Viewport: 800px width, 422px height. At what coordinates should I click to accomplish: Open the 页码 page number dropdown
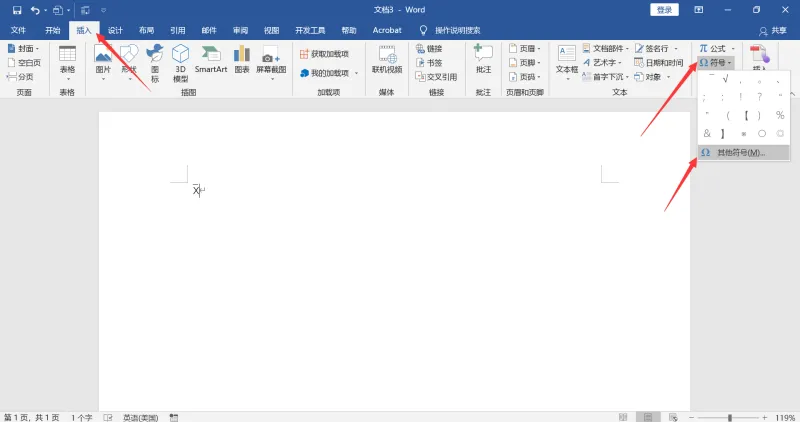[524, 77]
